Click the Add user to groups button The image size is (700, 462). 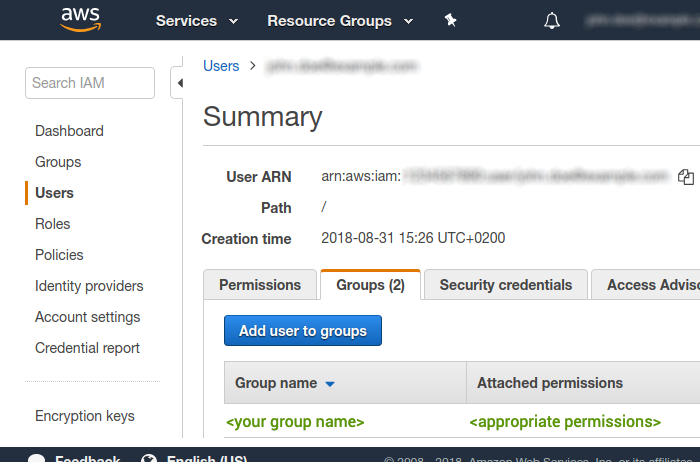pos(303,331)
